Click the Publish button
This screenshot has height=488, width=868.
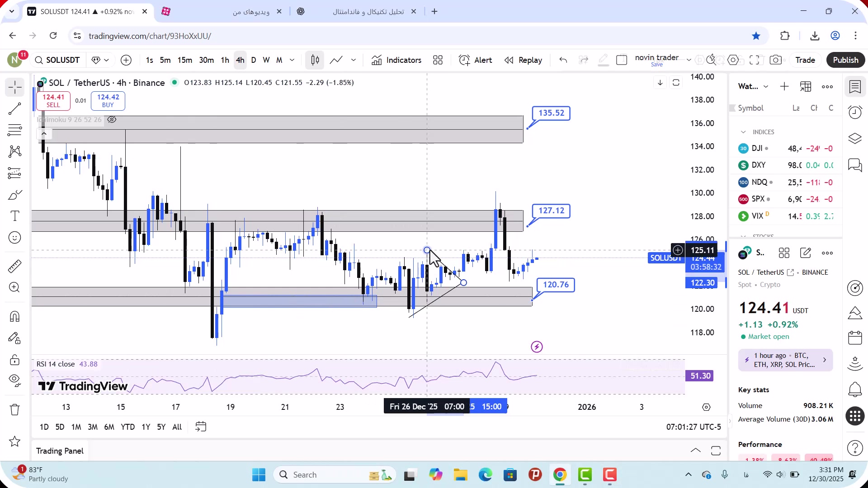point(845,60)
